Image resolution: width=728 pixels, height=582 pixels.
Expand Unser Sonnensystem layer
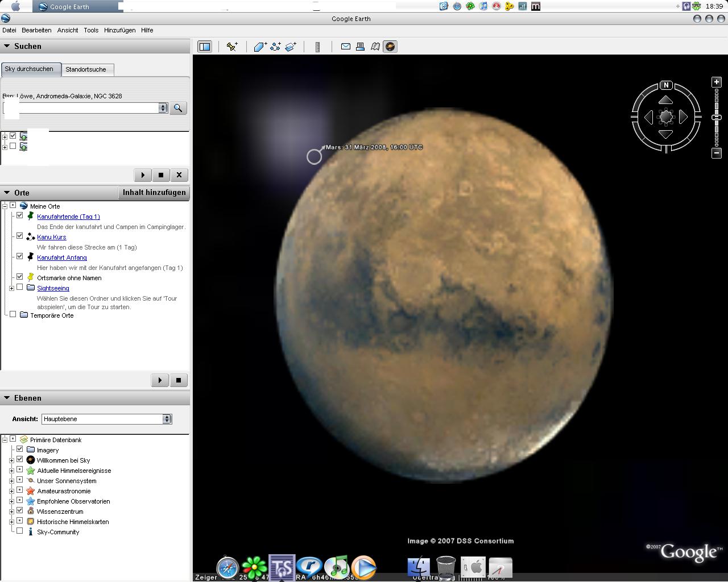[11, 481]
